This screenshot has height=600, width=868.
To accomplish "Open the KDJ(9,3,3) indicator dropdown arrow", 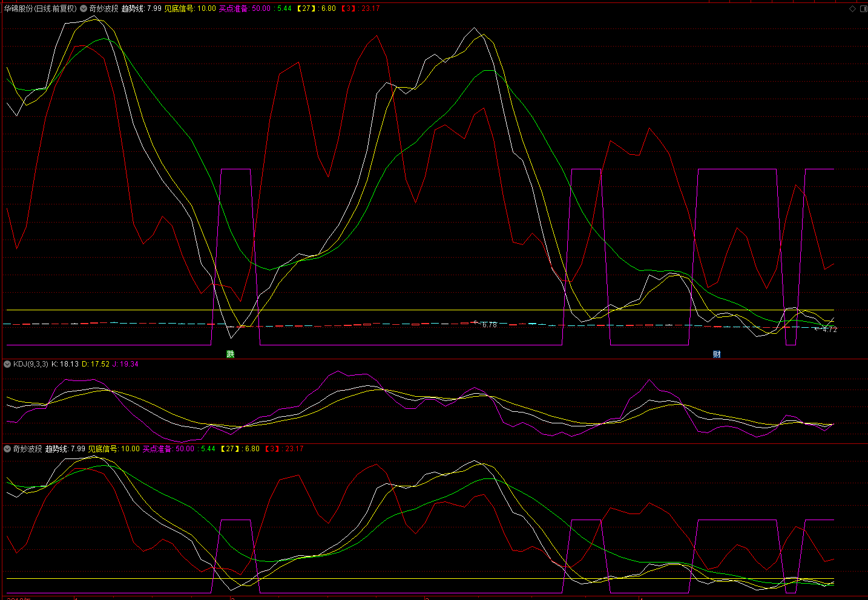I will 7,364.
